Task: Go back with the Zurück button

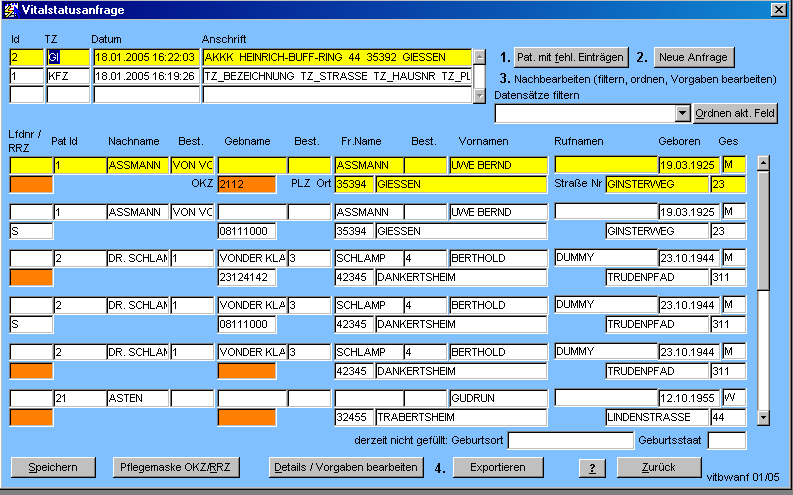Action: click(659, 467)
